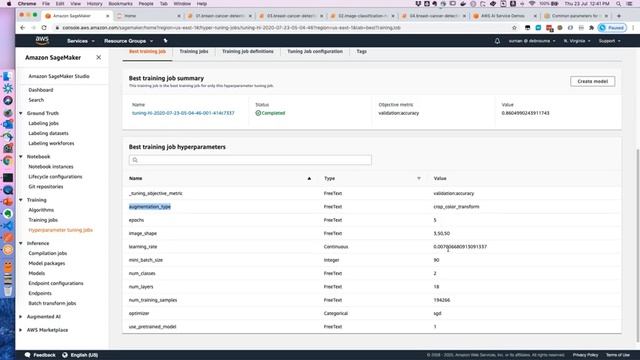Click the Create model button

(x=592, y=81)
